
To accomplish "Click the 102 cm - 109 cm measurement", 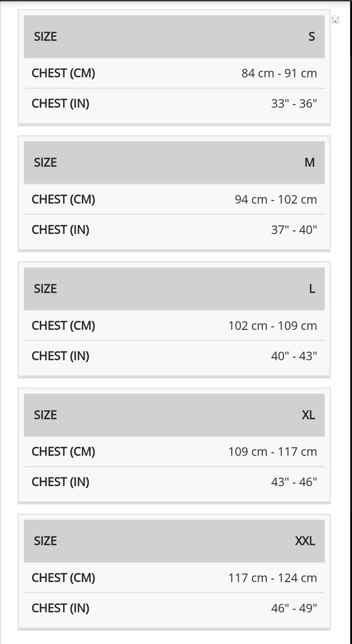I will pyautogui.click(x=273, y=326).
